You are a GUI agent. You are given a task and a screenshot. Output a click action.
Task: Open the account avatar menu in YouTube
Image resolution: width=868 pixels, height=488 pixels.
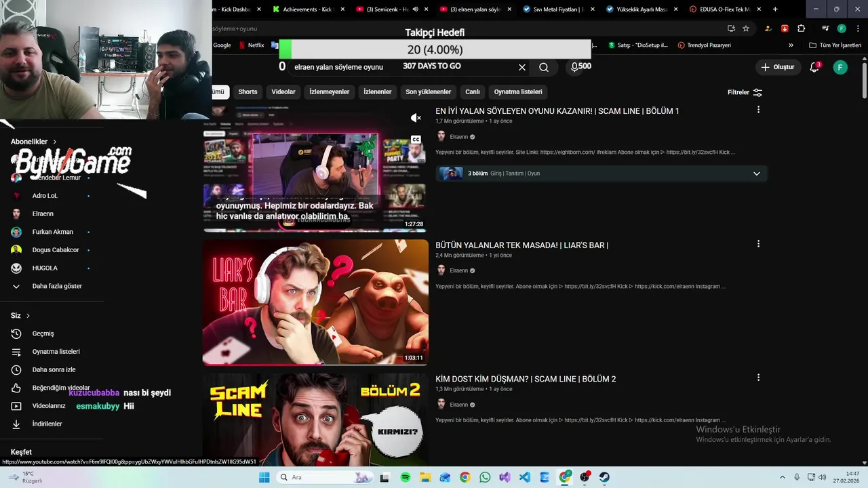click(x=840, y=67)
